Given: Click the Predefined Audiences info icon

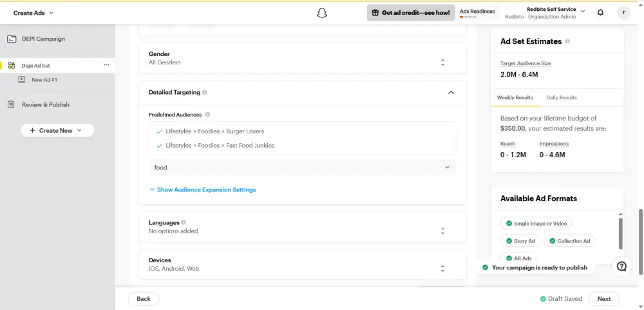Looking at the screenshot, I should coord(207,115).
